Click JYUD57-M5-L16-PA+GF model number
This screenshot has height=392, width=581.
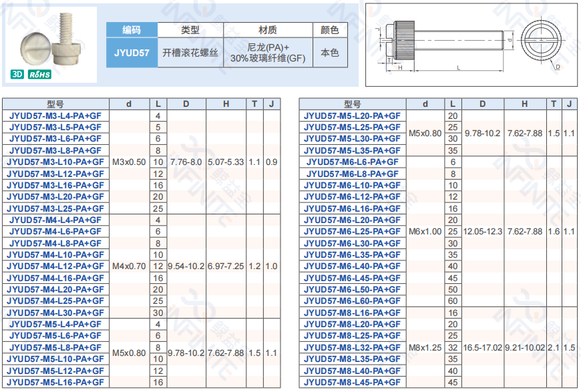coord(55,382)
